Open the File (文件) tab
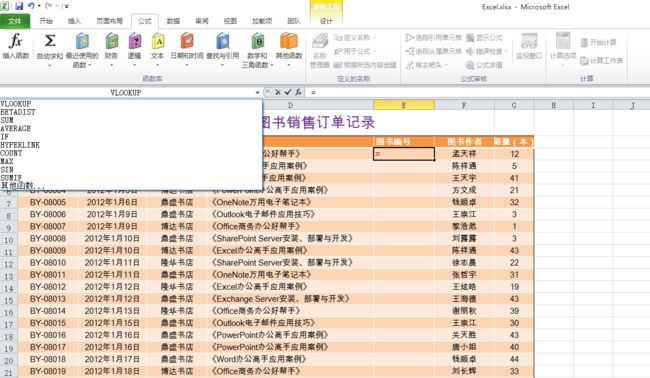The image size is (650, 378). (15, 21)
